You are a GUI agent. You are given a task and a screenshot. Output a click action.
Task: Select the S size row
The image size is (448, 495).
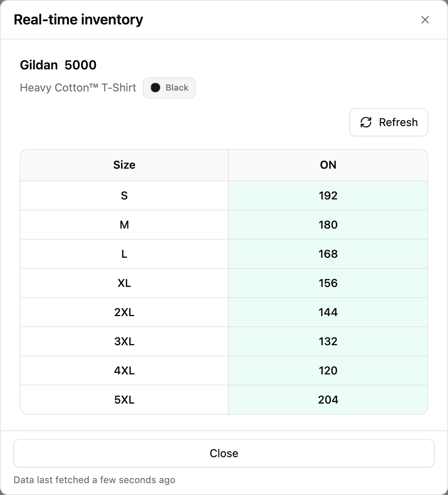(x=224, y=195)
